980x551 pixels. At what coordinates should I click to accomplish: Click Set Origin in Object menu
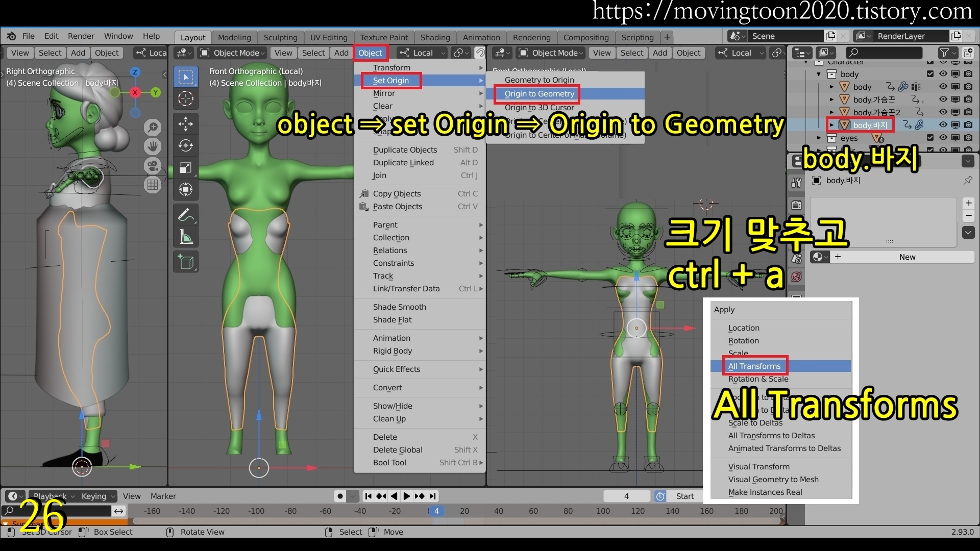pos(390,81)
